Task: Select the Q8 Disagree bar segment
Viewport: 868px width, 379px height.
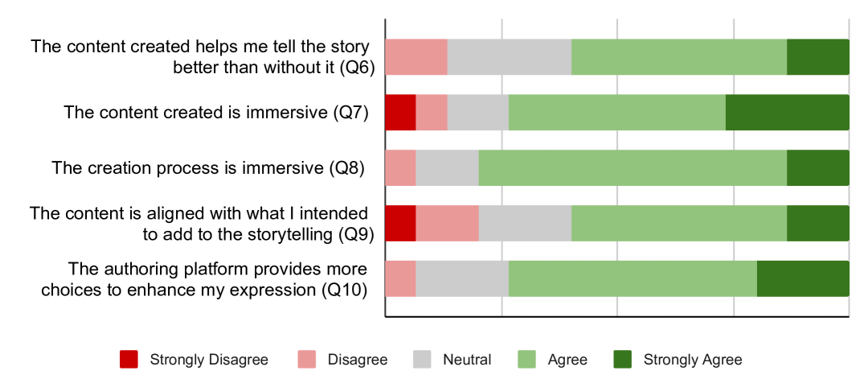Action: 400,168
